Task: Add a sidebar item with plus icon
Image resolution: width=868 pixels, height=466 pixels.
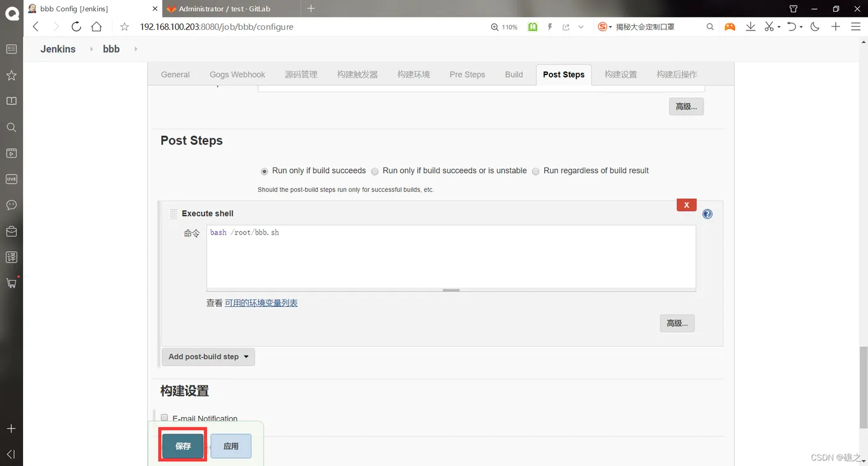Action: coord(11,429)
